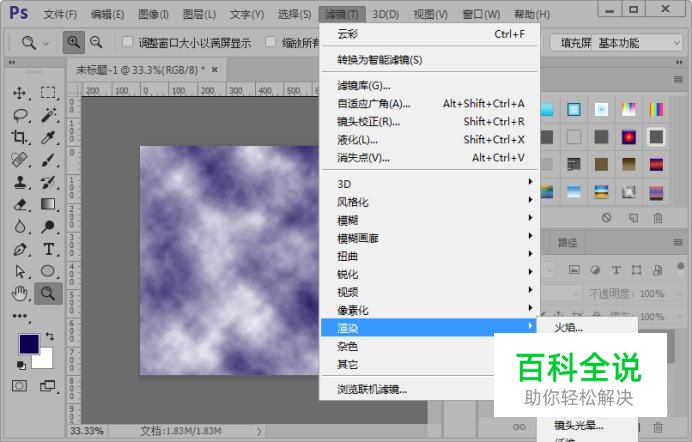The width and height of the screenshot is (692, 442).
Task: Expand the 像素化 filter submenu
Action: click(429, 310)
